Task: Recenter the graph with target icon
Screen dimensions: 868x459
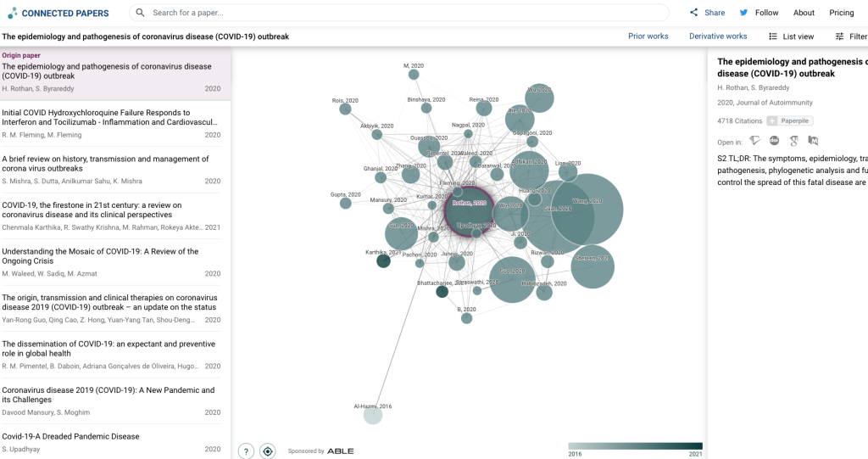Action: pyautogui.click(x=268, y=451)
